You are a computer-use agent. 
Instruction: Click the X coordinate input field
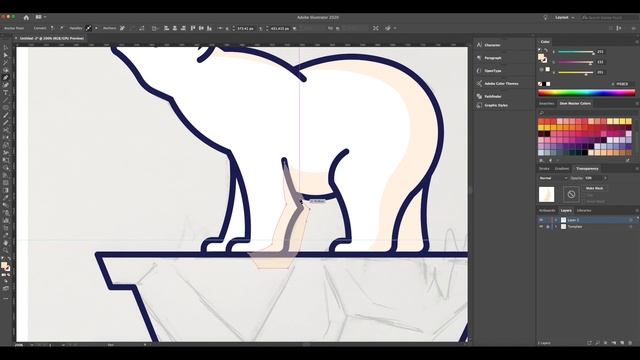(x=245, y=29)
